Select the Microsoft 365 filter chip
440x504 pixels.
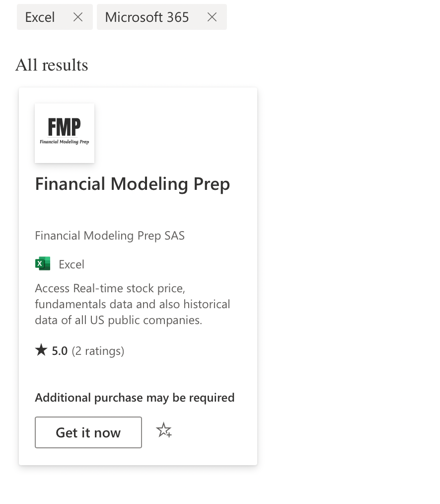147,17
